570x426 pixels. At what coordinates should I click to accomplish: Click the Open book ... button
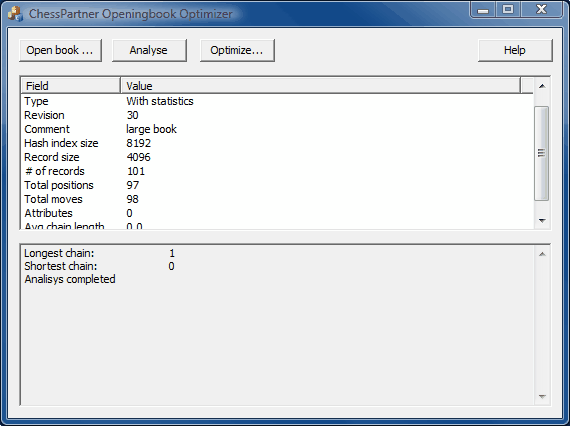click(60, 50)
